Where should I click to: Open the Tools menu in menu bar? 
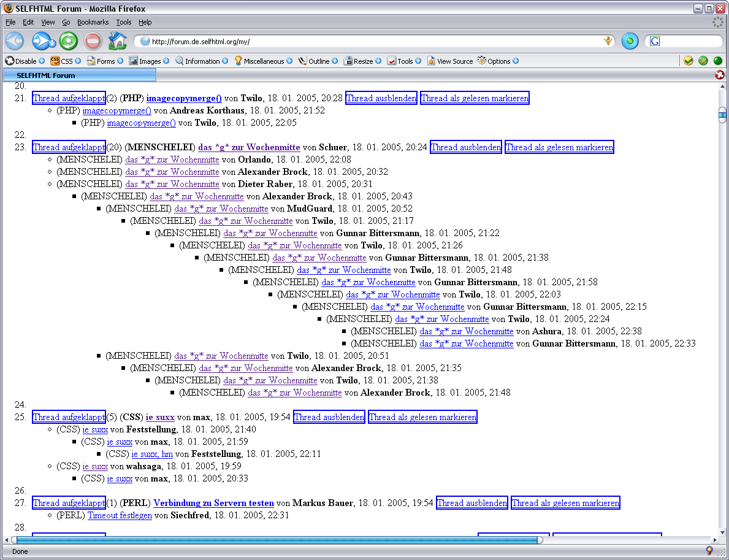[123, 22]
